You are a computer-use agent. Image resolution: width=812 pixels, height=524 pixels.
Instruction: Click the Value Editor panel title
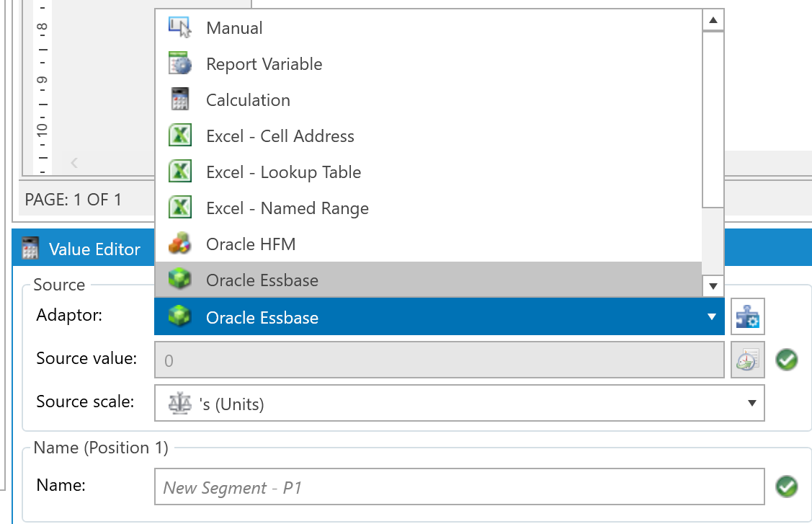tap(94, 249)
